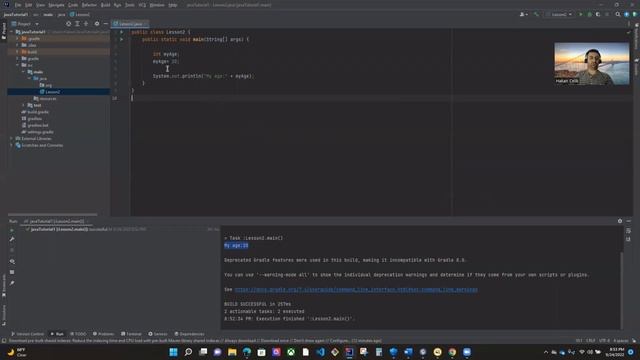640x360 pixels.
Task: Expand the test folder
Action: pos(23,105)
